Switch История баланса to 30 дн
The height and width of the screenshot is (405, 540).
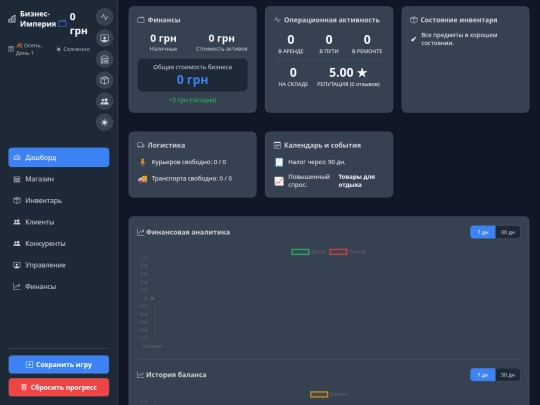click(508, 375)
